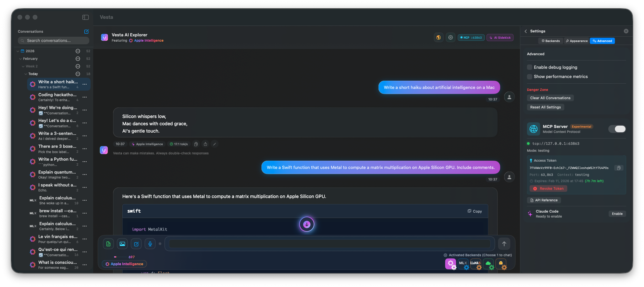Viewport: 644px width, 287px height.
Task: Open the globe icon in chat header
Action: (x=438, y=38)
